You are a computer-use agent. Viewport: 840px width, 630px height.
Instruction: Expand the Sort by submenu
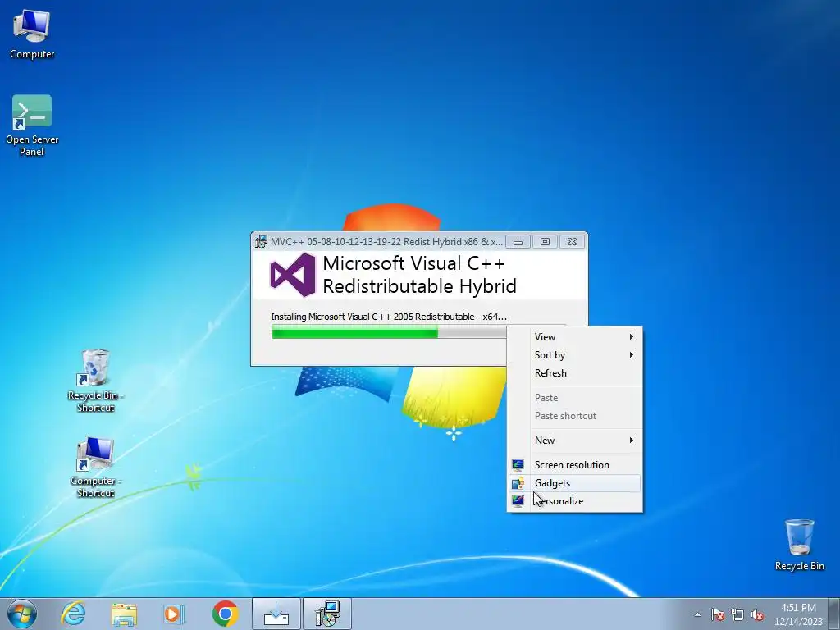tap(575, 355)
